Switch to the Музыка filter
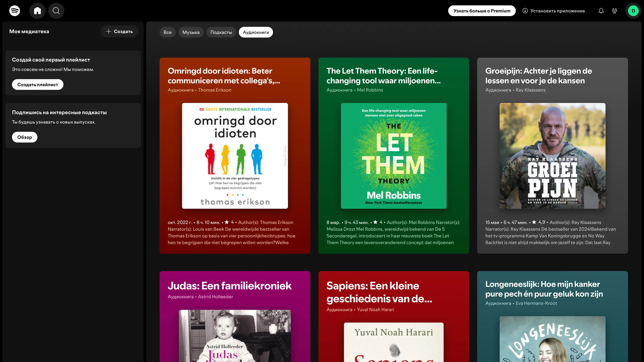644x362 pixels. [x=191, y=32]
